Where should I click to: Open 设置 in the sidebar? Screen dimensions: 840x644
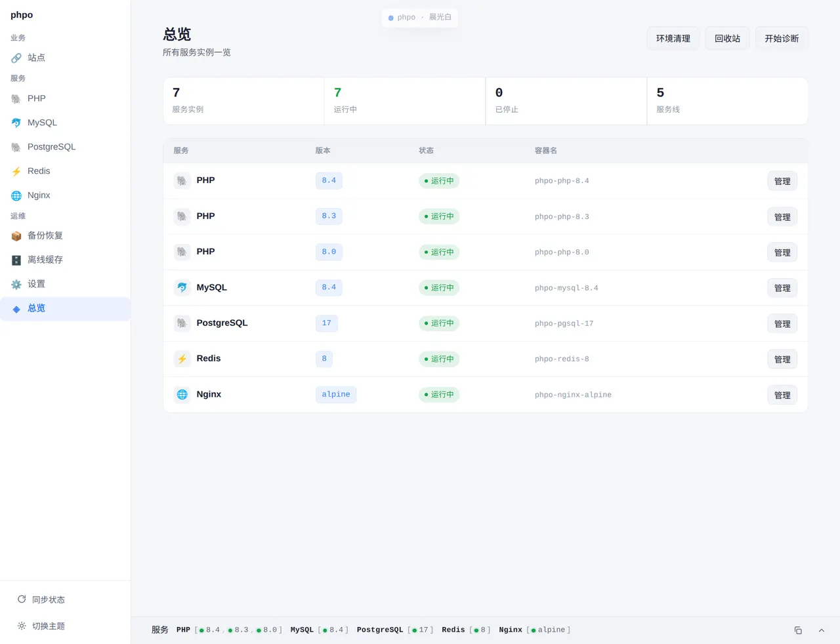(66, 284)
